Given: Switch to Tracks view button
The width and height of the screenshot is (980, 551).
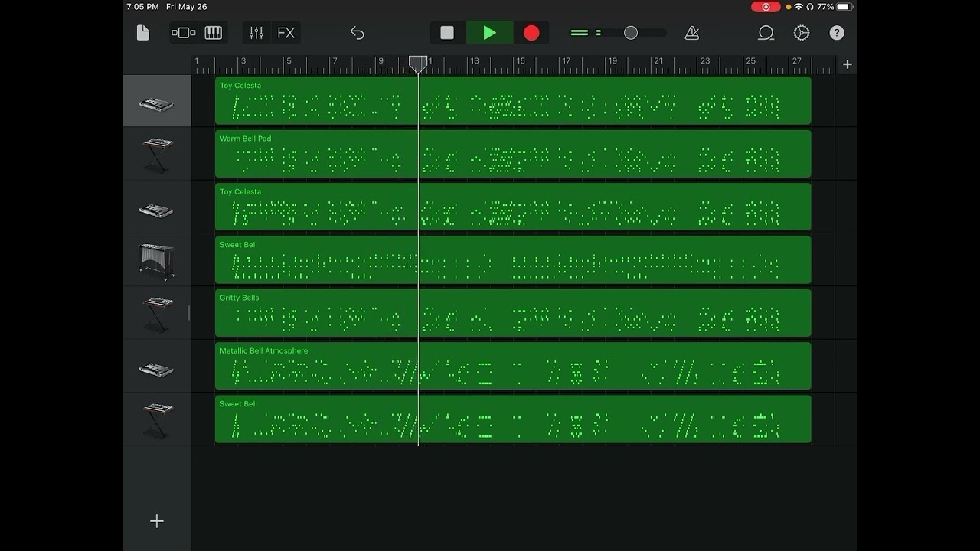Looking at the screenshot, I should pyautogui.click(x=184, y=33).
